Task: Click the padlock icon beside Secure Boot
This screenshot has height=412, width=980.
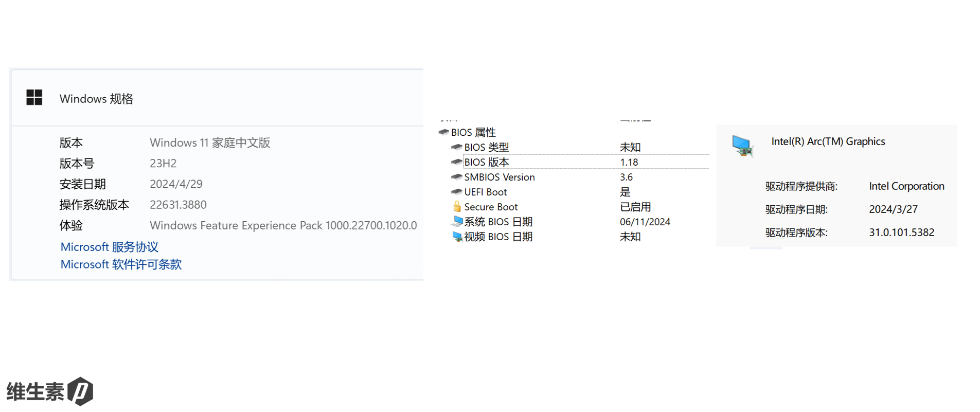Action: point(457,207)
